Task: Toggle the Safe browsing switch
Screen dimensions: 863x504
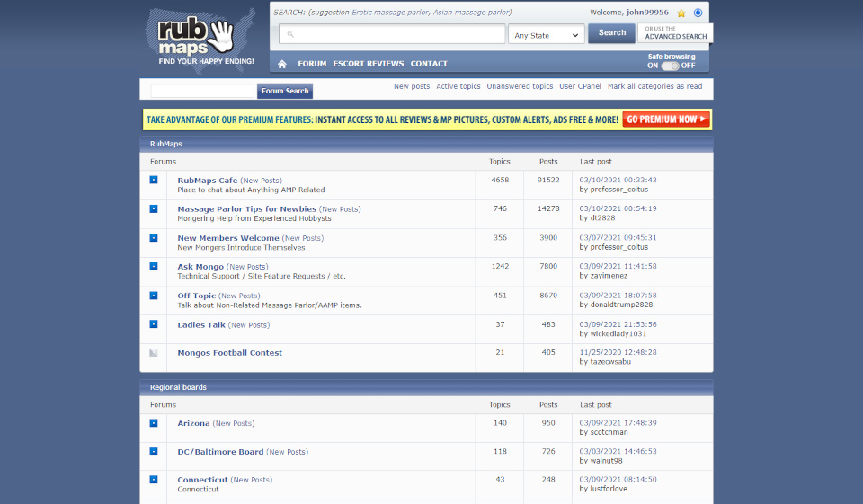Action: [x=670, y=66]
